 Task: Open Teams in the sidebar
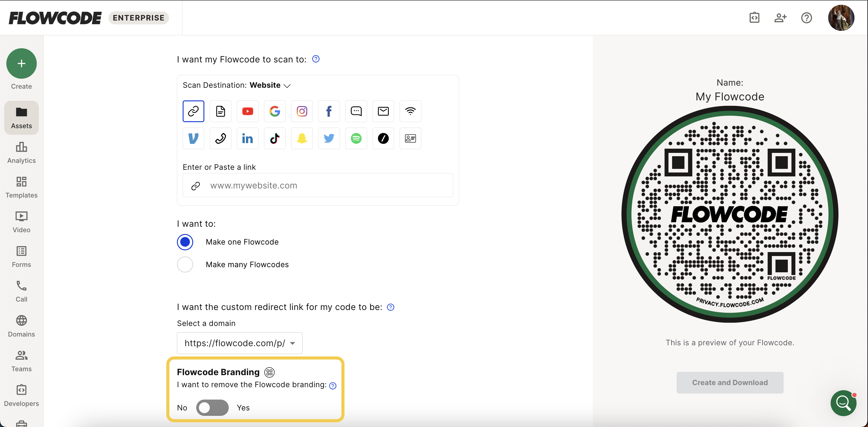tap(22, 361)
